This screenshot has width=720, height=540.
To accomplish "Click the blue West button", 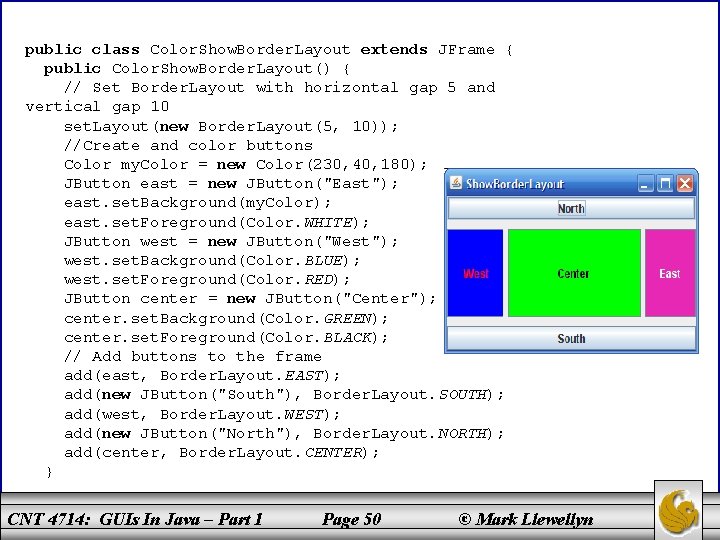I will [475, 273].
